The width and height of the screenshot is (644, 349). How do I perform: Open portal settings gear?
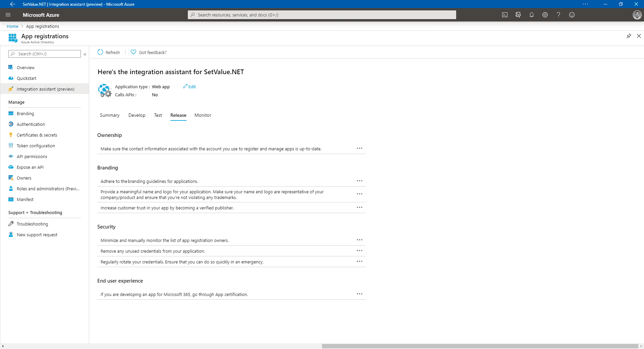tap(545, 15)
